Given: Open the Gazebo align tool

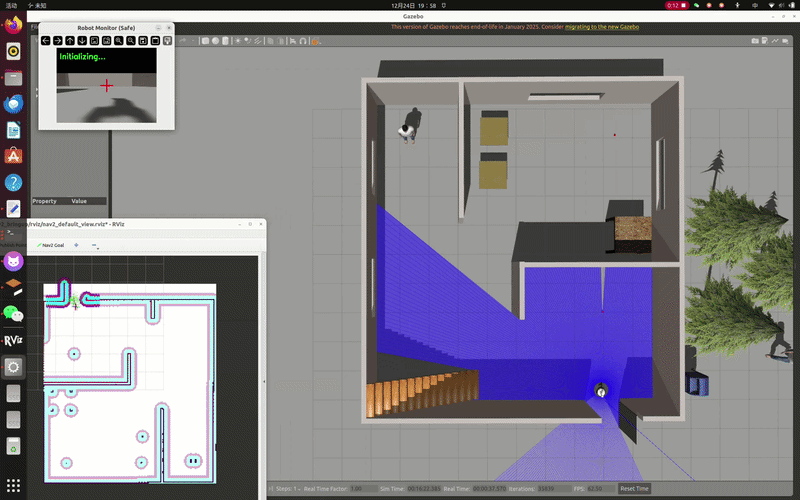Looking at the screenshot, I should (293, 41).
